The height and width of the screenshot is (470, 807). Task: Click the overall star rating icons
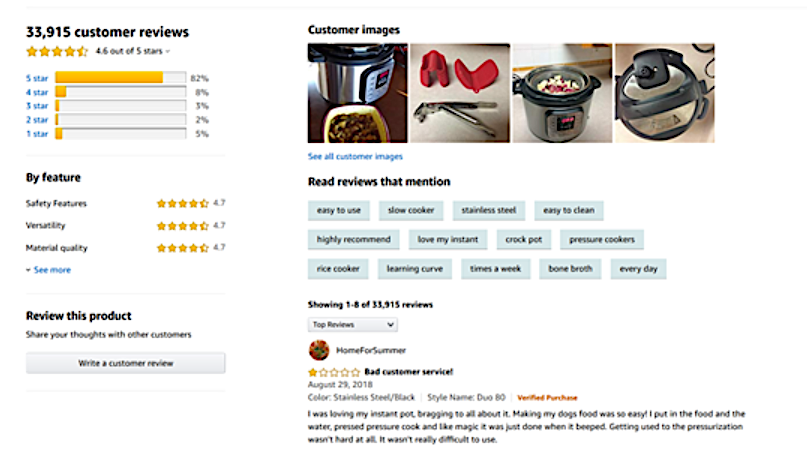point(57,51)
